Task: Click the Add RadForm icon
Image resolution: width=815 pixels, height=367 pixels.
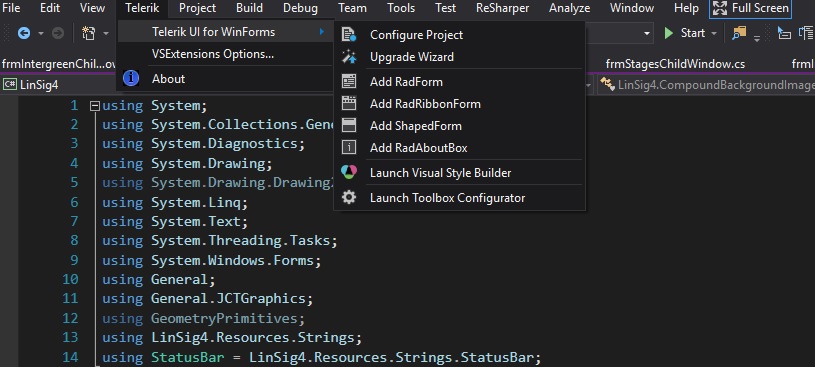Action: click(349, 82)
